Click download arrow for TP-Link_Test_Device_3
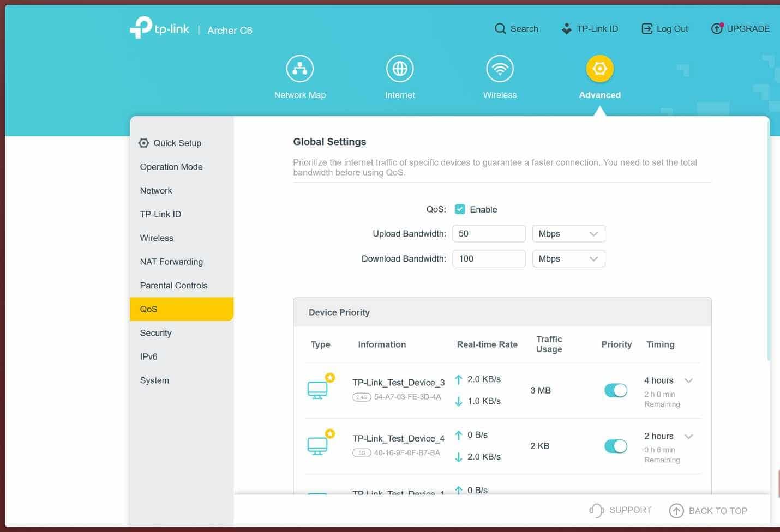 click(x=459, y=401)
